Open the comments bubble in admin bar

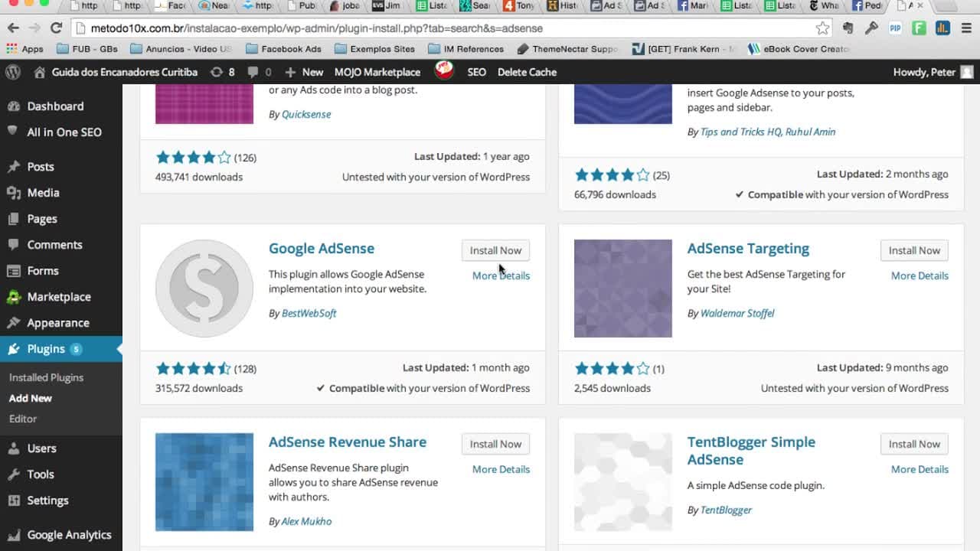(x=259, y=72)
